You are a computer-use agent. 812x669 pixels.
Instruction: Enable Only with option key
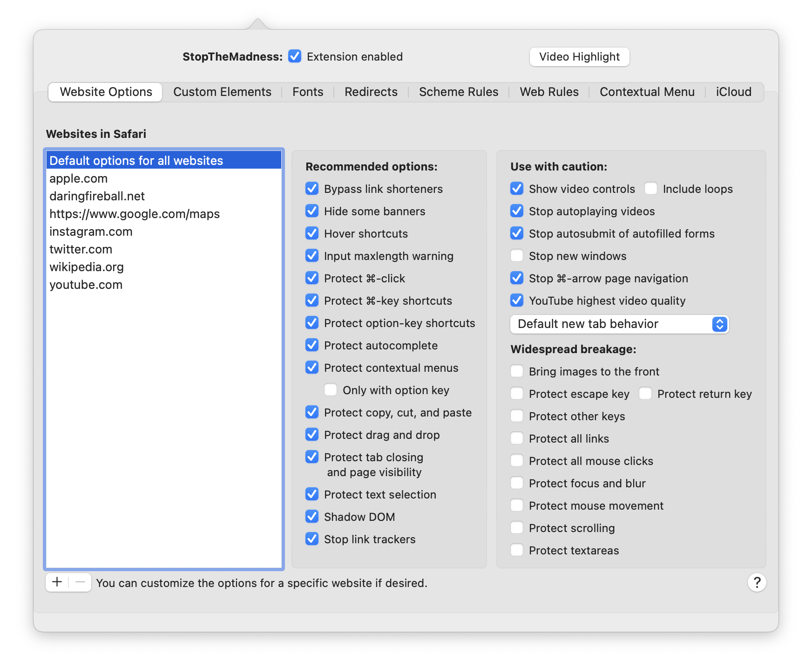pos(331,390)
